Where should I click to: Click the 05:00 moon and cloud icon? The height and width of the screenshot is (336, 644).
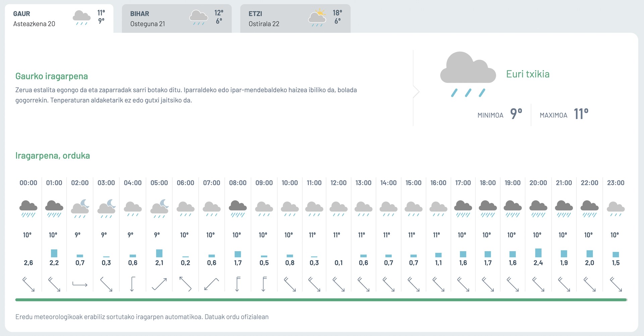coord(159,209)
